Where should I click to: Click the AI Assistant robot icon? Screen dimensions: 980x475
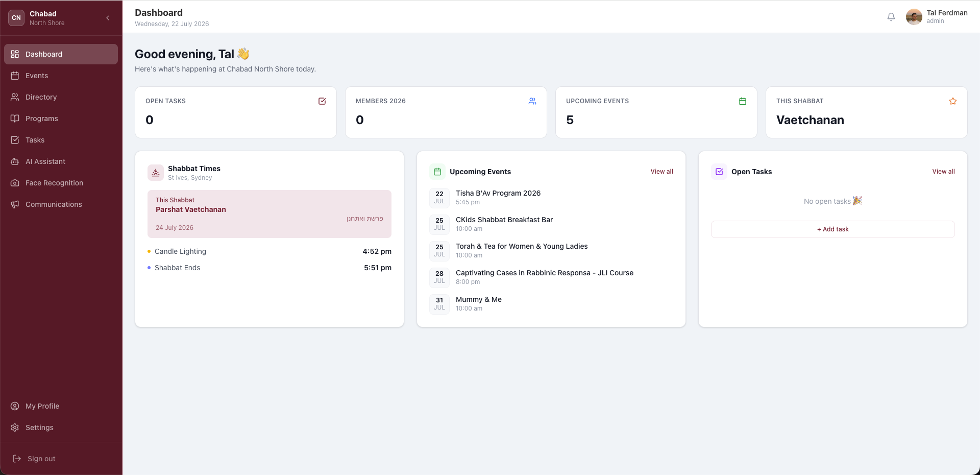(x=15, y=161)
